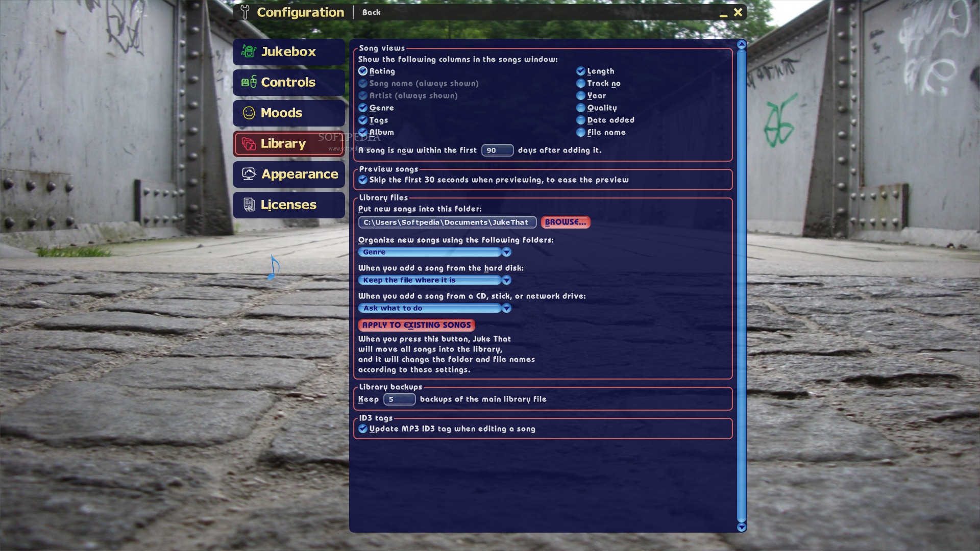The image size is (980, 551).
Task: Click the Controls keyboard-mouse icon
Action: pyautogui.click(x=249, y=82)
